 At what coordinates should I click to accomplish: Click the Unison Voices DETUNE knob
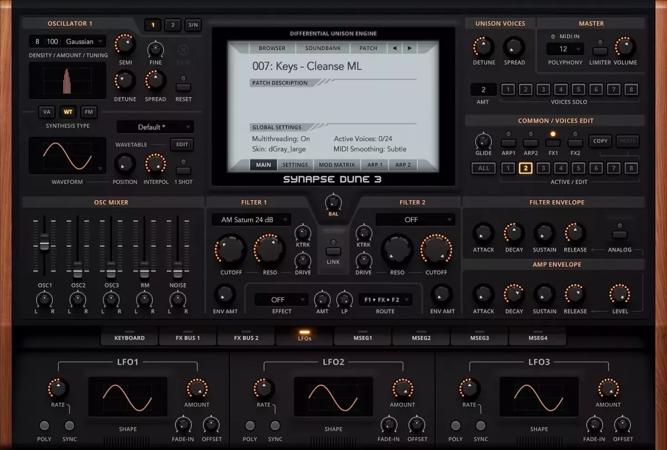pos(482,47)
